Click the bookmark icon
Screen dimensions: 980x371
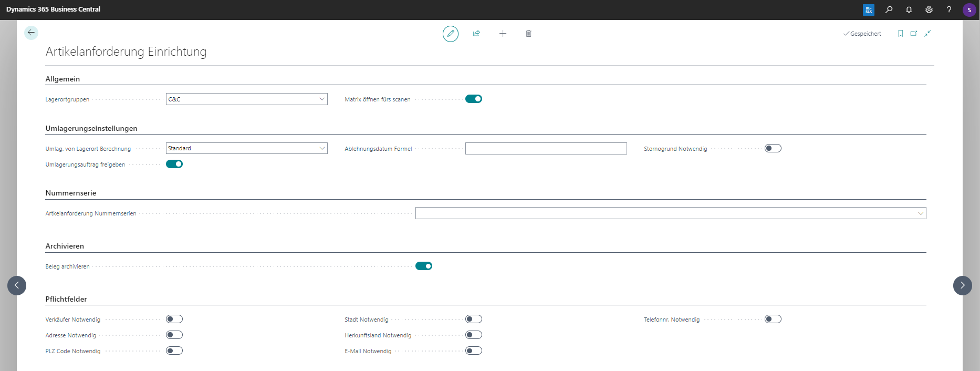point(900,34)
